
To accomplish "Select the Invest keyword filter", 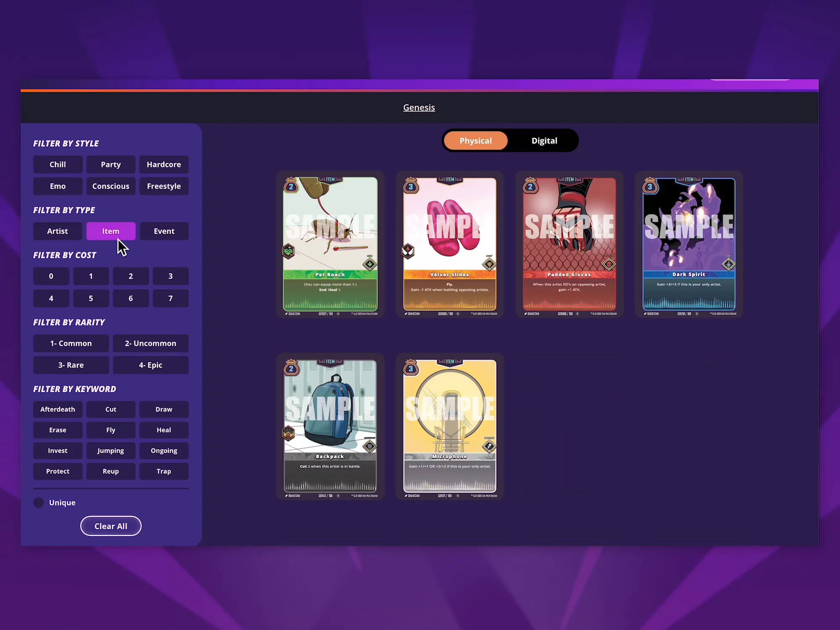I will pyautogui.click(x=58, y=450).
